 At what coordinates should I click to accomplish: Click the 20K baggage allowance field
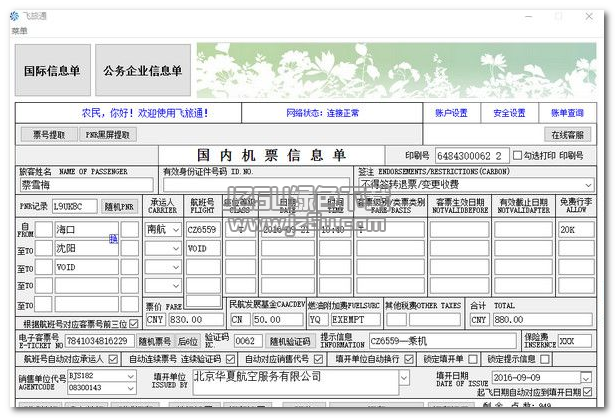tap(576, 230)
